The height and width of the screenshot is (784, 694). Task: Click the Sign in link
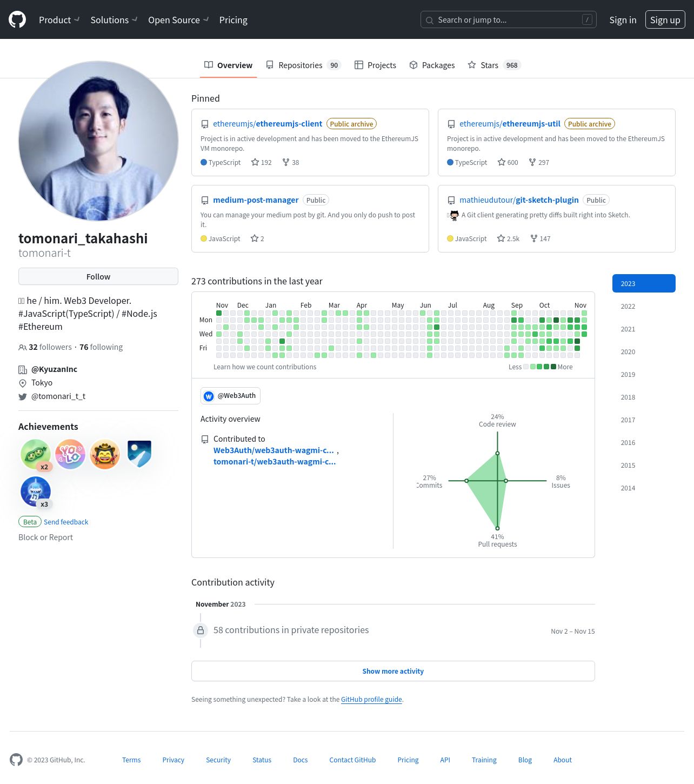click(623, 20)
